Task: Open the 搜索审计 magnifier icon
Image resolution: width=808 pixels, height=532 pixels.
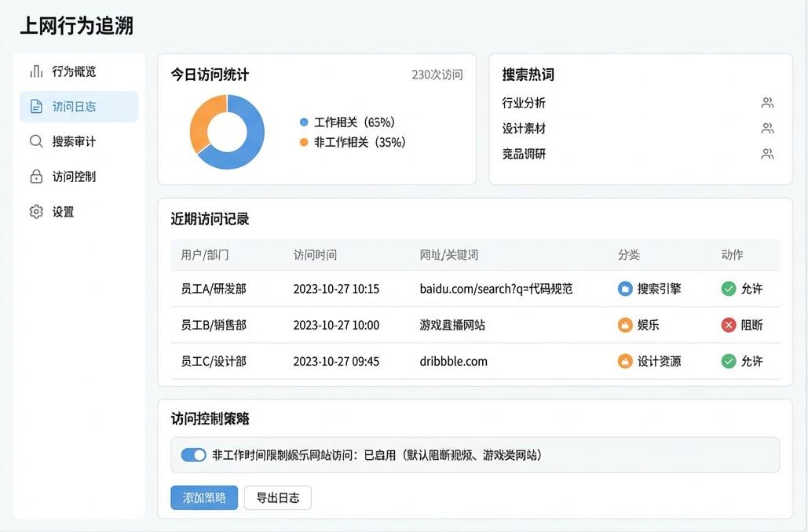Action: point(35,141)
